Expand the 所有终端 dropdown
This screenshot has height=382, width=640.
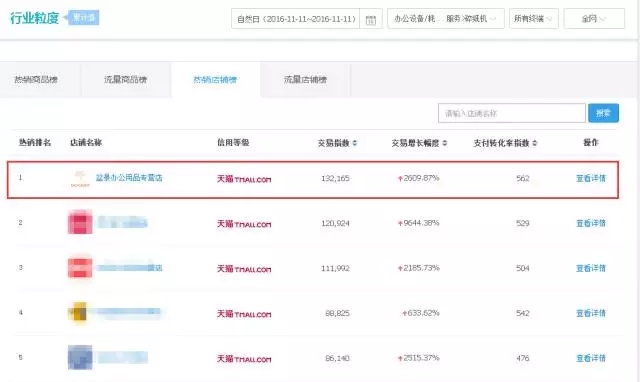(x=533, y=19)
